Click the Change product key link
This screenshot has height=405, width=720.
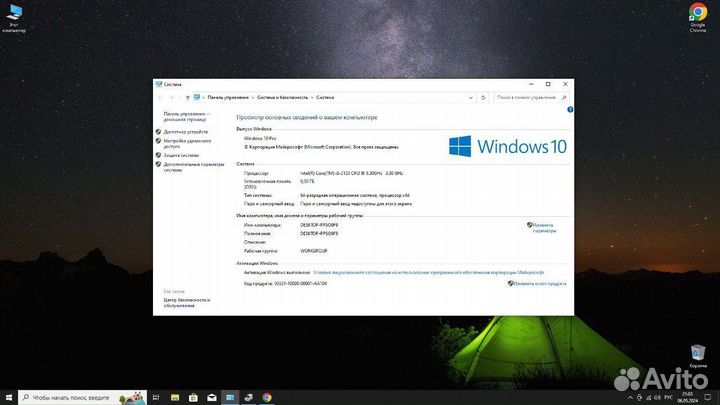[x=540, y=284]
